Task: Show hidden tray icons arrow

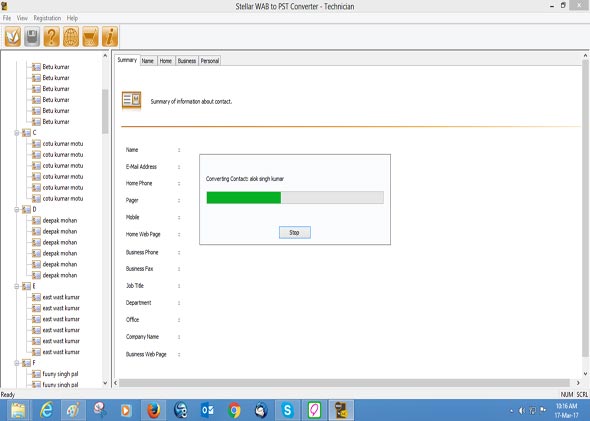Action: (x=511, y=411)
